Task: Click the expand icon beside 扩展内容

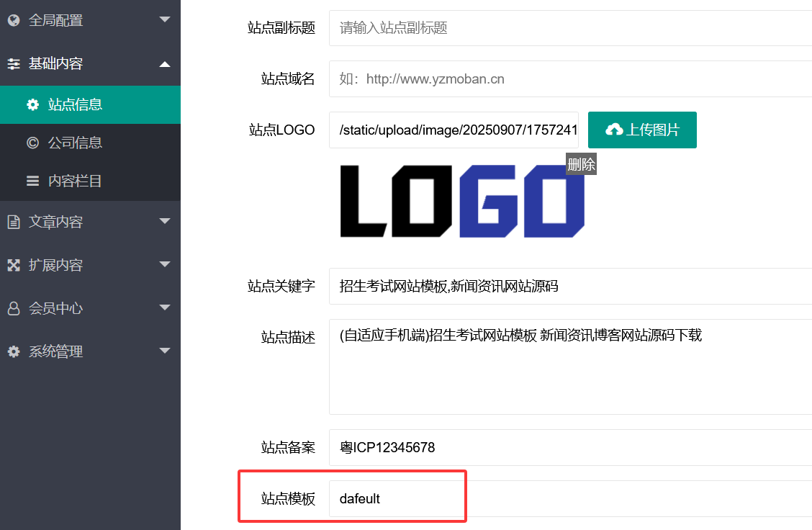Action: click(14, 265)
